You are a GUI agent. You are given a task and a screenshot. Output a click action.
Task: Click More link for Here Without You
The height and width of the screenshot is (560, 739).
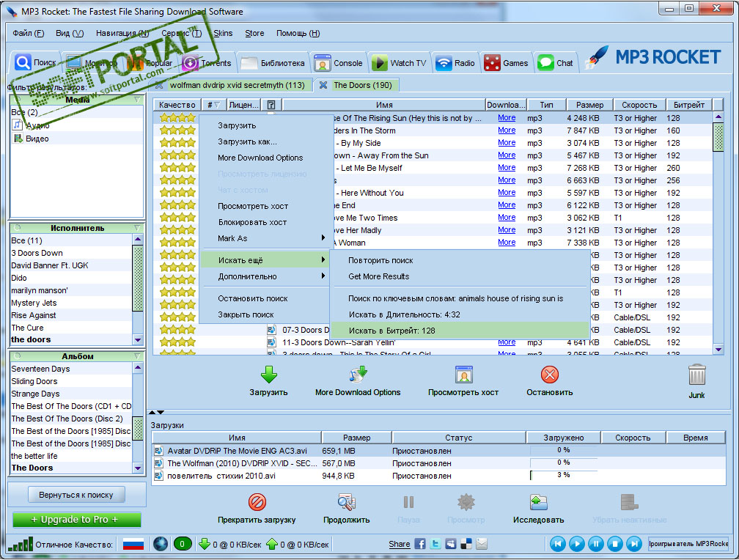(507, 192)
